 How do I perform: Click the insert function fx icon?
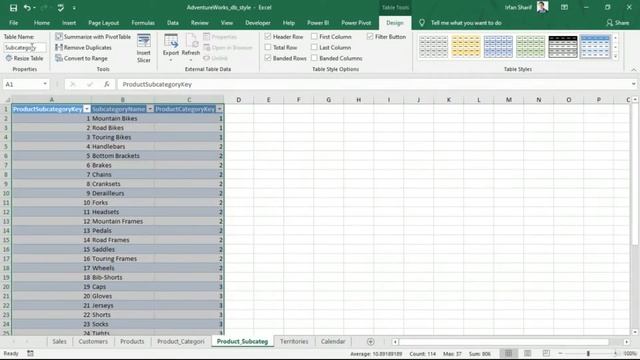click(x=107, y=84)
